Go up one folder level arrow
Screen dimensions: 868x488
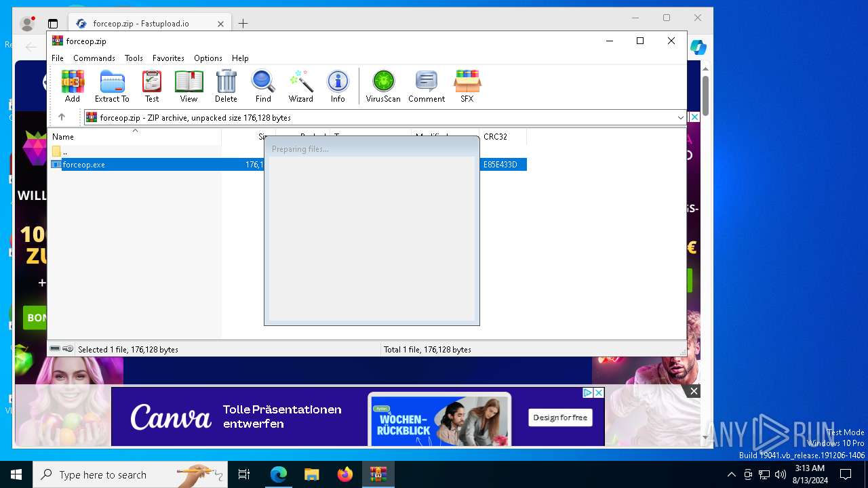[x=62, y=117]
